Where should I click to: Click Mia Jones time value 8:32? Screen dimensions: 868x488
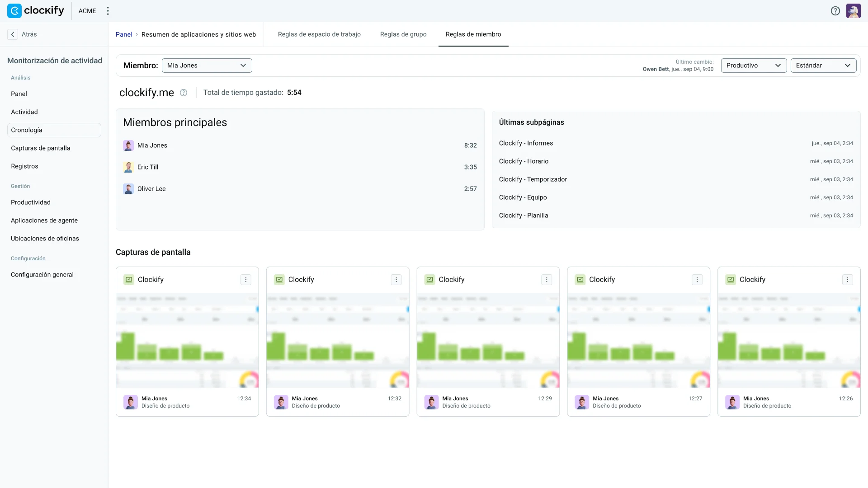[x=470, y=145]
